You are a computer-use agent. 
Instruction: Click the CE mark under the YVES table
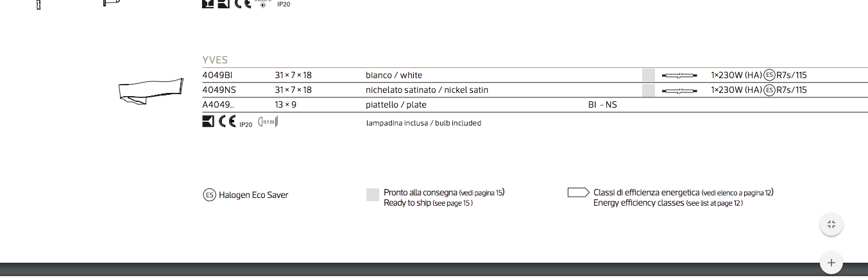tap(227, 122)
